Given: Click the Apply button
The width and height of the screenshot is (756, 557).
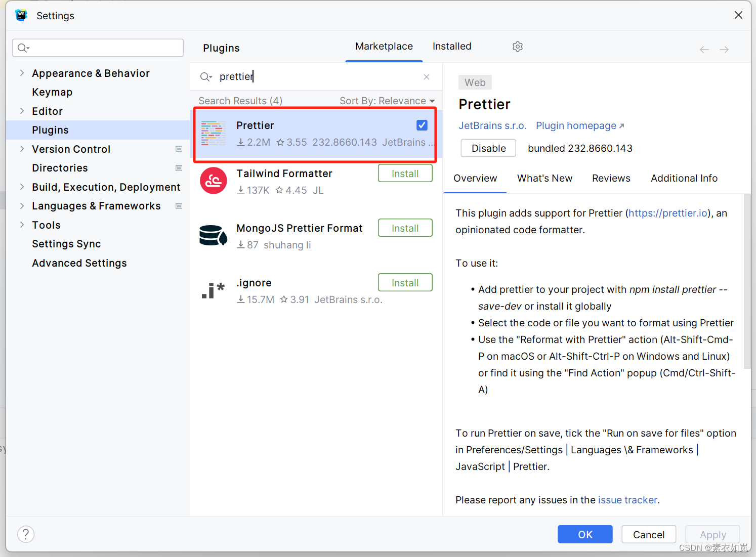Looking at the screenshot, I should coord(712,534).
